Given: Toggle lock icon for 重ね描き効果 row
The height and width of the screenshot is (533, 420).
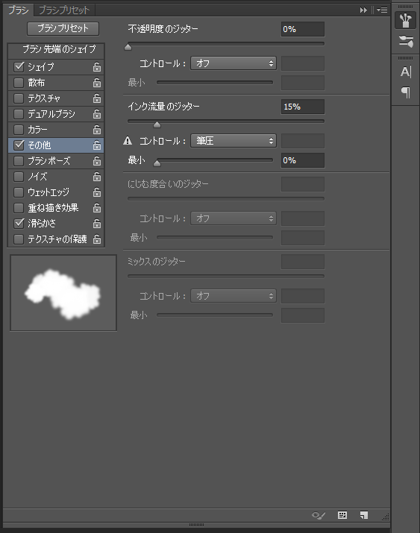Looking at the screenshot, I should click(x=97, y=208).
